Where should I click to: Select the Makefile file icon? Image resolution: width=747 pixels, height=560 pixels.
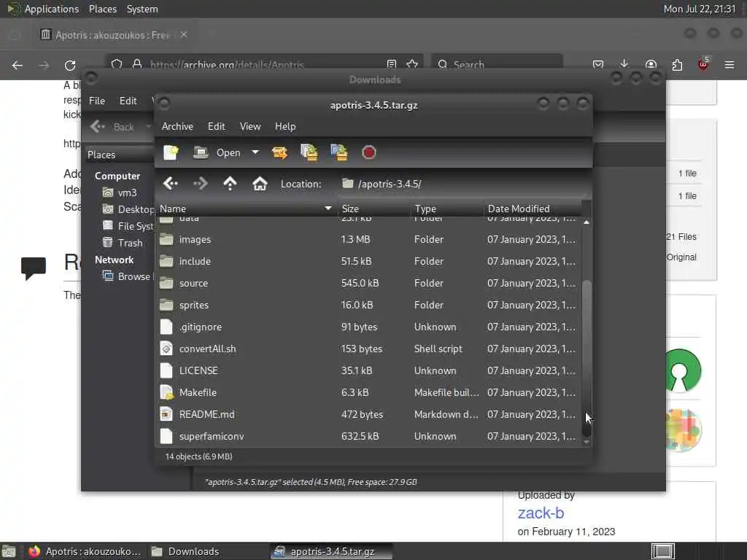pos(166,393)
